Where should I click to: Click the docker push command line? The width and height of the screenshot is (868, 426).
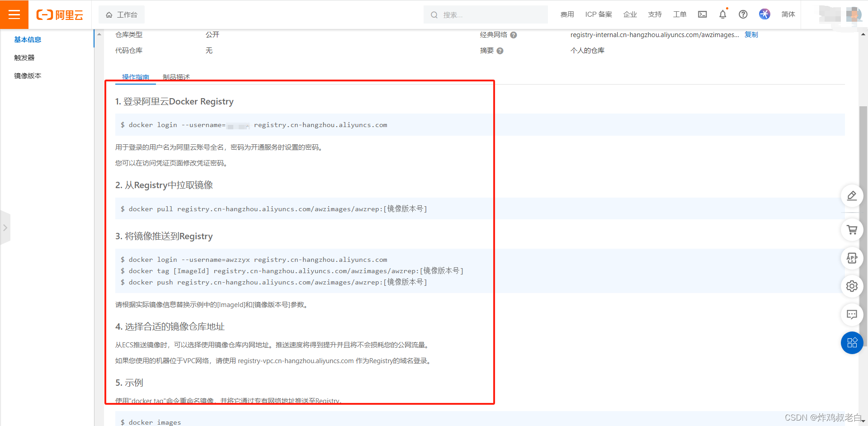[x=274, y=282]
